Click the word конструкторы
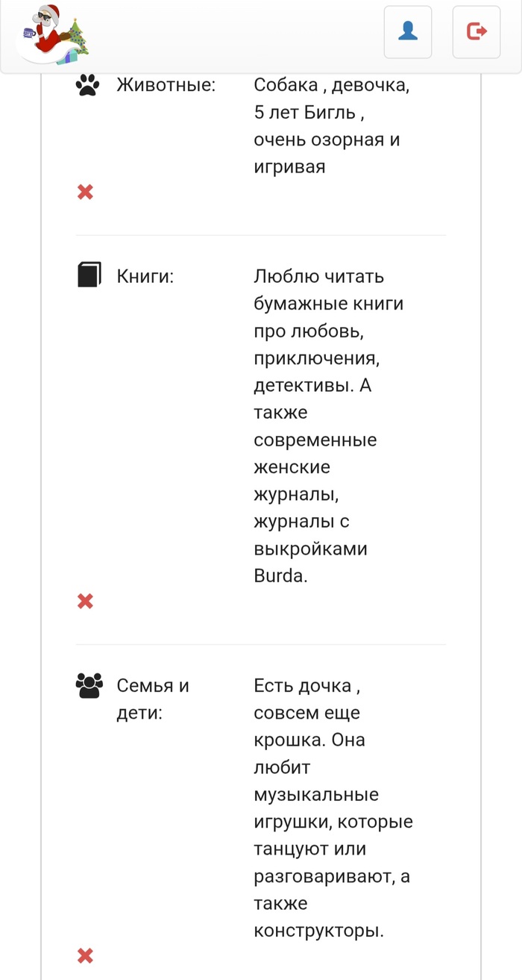This screenshot has height=980, width=522. [x=318, y=931]
